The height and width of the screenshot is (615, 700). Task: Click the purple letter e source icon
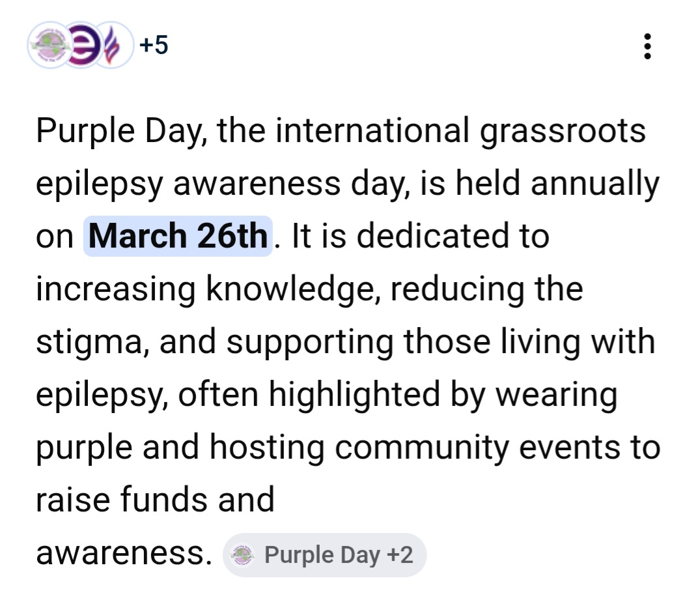pyautogui.click(x=81, y=46)
